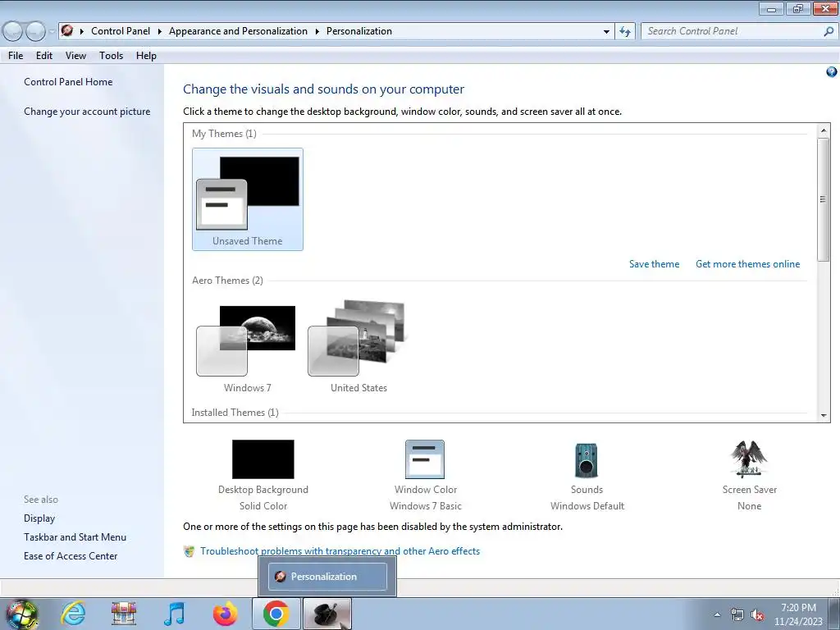Click the Personalization breadcrumb segment
This screenshot has height=630, width=840.
359,31
